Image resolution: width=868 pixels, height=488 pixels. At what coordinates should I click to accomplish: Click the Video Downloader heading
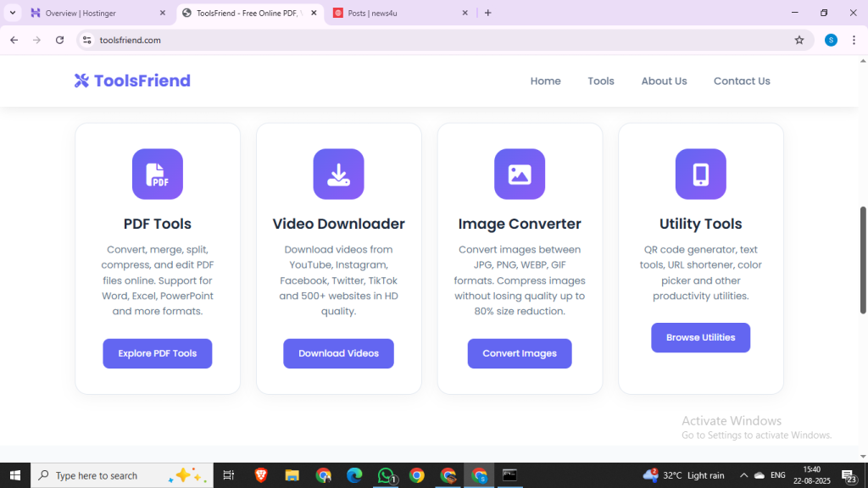pos(338,224)
